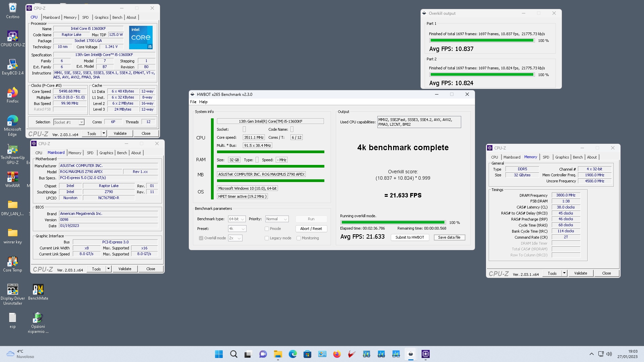Click Close button in Mainboard CPU-Z window
This screenshot has height=362, width=644.
click(151, 269)
